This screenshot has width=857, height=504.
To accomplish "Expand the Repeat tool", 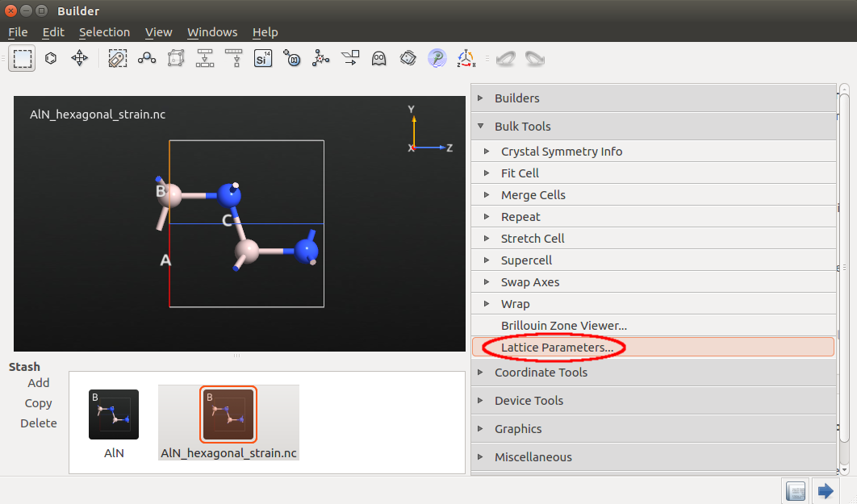I will pos(654,217).
